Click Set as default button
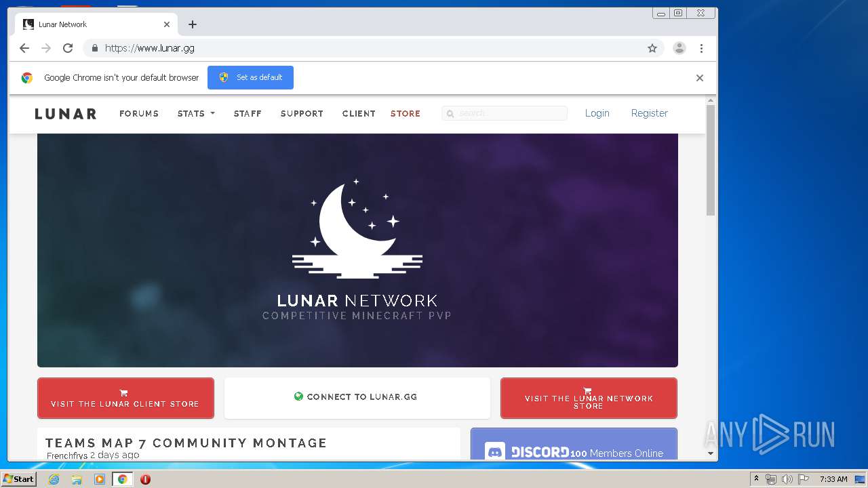868x488 pixels. pos(250,77)
